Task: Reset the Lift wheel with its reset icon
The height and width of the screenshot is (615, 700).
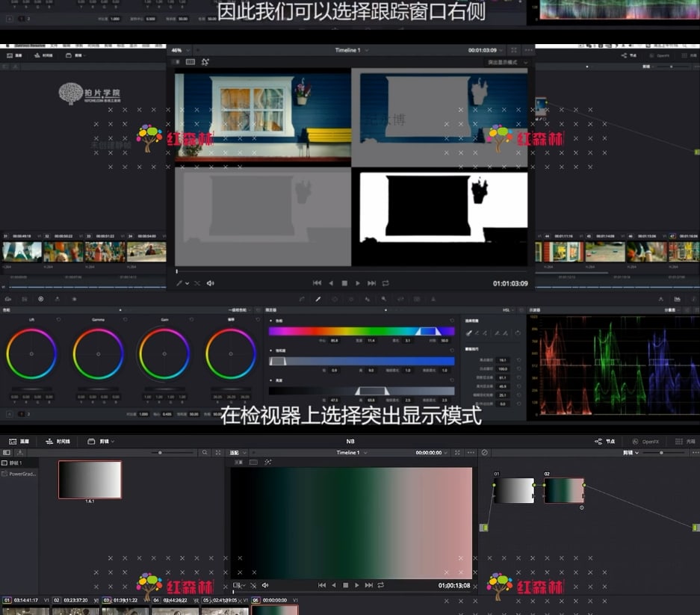Action: click(x=58, y=320)
